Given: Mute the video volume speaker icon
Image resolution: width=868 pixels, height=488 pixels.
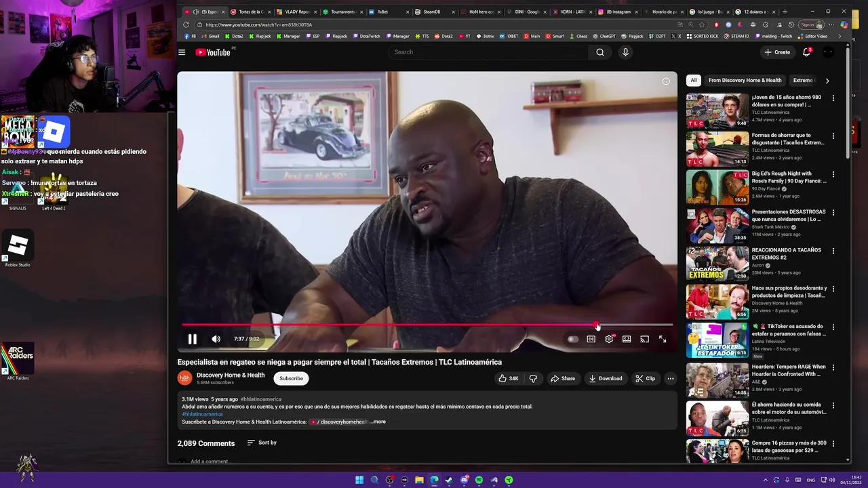Looking at the screenshot, I should [x=216, y=339].
